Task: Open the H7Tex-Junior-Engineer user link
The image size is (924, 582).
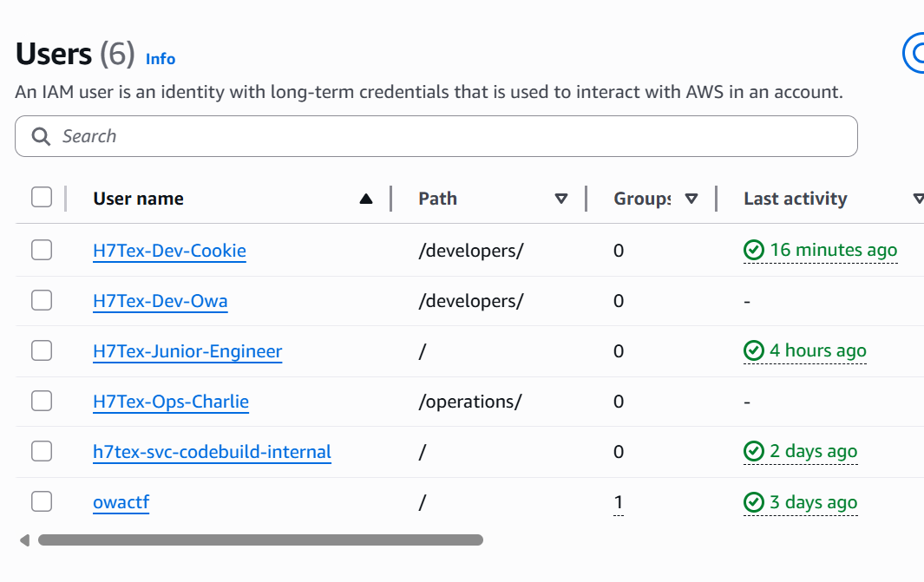Action: coord(187,351)
